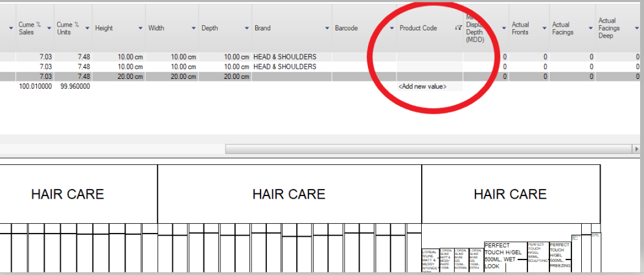
Task: Select the second HEAD & SHOULDERS brand cell
Action: click(292, 67)
